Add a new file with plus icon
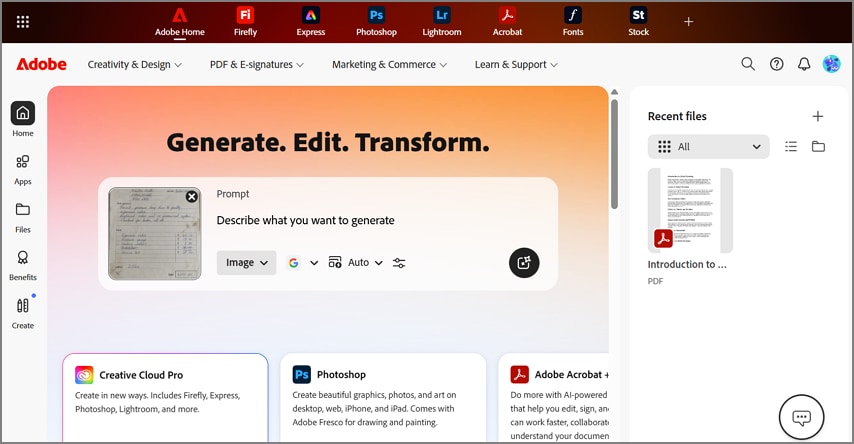Viewport: 854px width, 444px height. tap(818, 116)
